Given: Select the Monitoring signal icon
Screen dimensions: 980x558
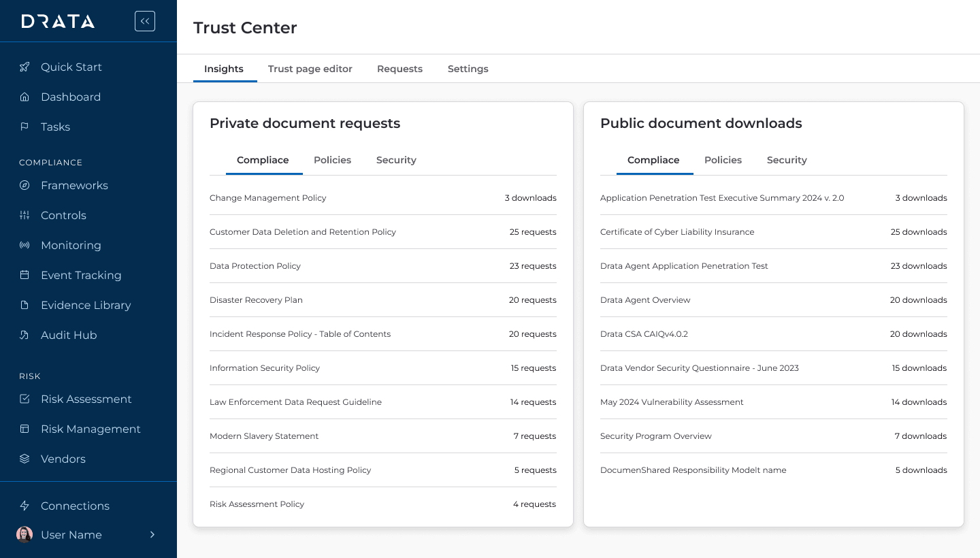Looking at the screenshot, I should [24, 245].
